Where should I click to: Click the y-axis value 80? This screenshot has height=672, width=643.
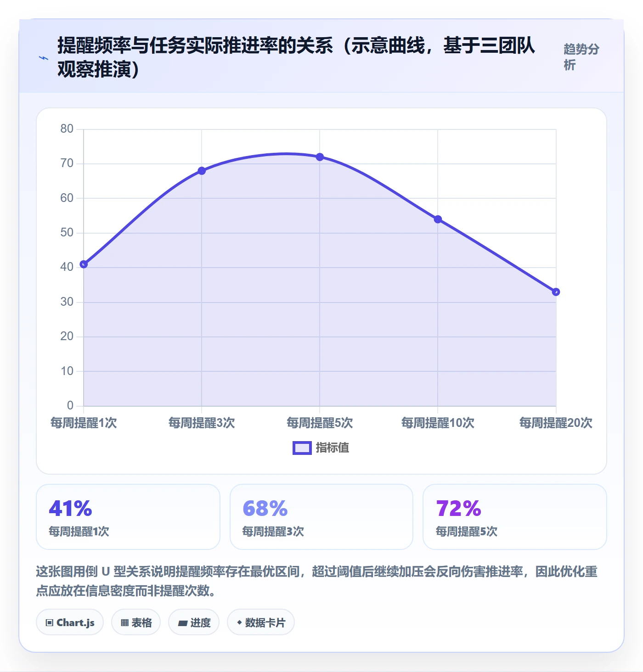(67, 129)
